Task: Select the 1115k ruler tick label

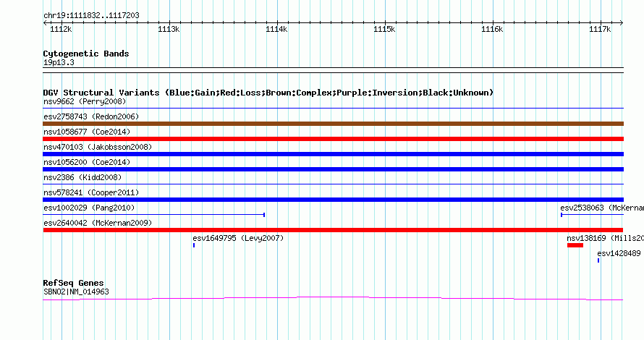Action: point(384,29)
